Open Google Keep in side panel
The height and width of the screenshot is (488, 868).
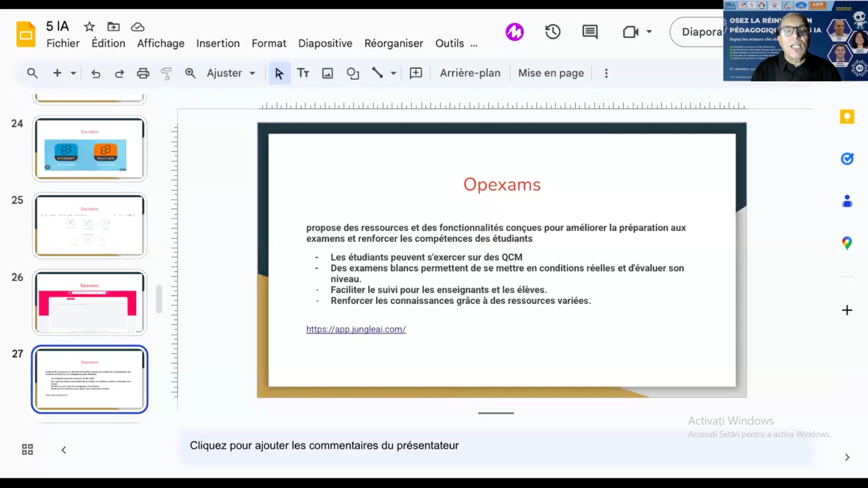pyautogui.click(x=847, y=117)
